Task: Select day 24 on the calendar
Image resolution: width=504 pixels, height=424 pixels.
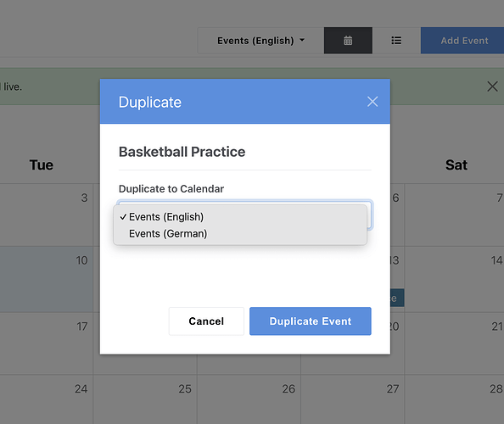Action: 47,399
